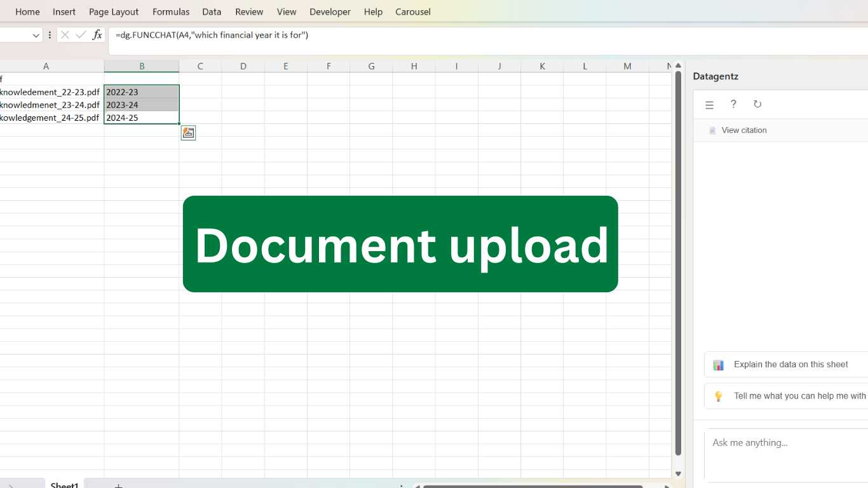Viewport: 868px width, 488px height.
Task: Click the Datagentz refresh icon
Action: 757,104
